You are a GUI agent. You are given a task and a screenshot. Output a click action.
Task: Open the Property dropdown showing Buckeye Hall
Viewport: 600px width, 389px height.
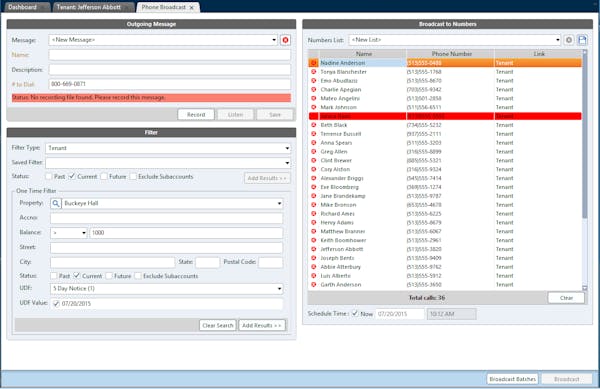point(279,203)
